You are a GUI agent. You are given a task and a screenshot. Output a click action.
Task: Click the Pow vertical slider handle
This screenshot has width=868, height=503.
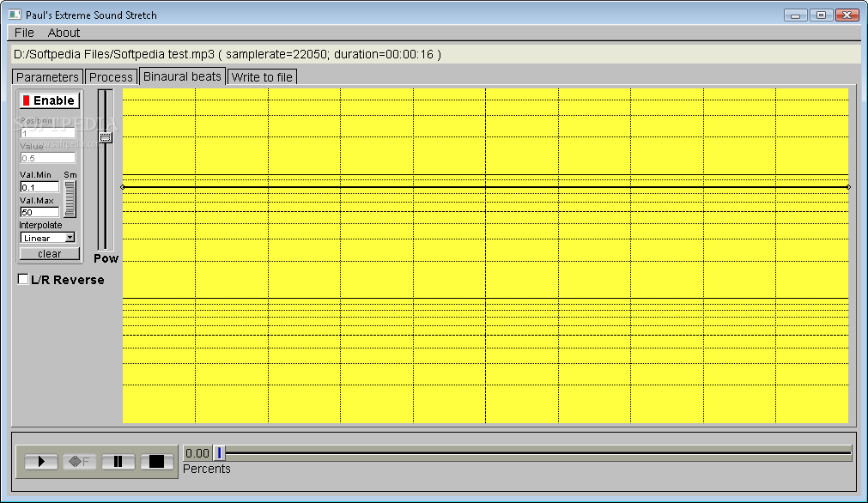[106, 137]
